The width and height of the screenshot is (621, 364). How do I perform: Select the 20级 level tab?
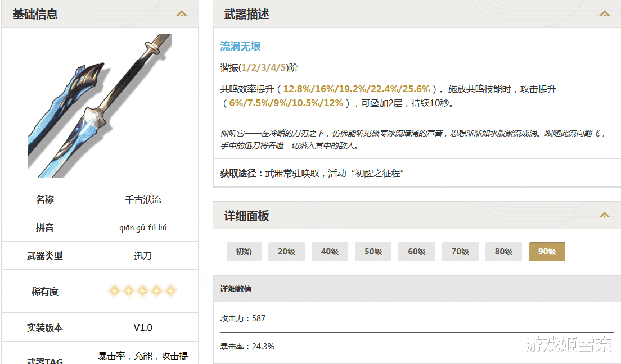[286, 252]
